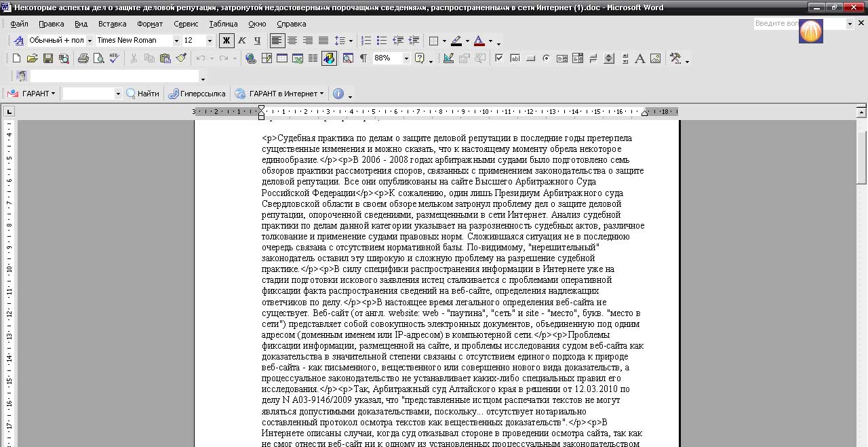The height and width of the screenshot is (447, 868).
Task: Open the Таблица menu
Action: click(223, 24)
